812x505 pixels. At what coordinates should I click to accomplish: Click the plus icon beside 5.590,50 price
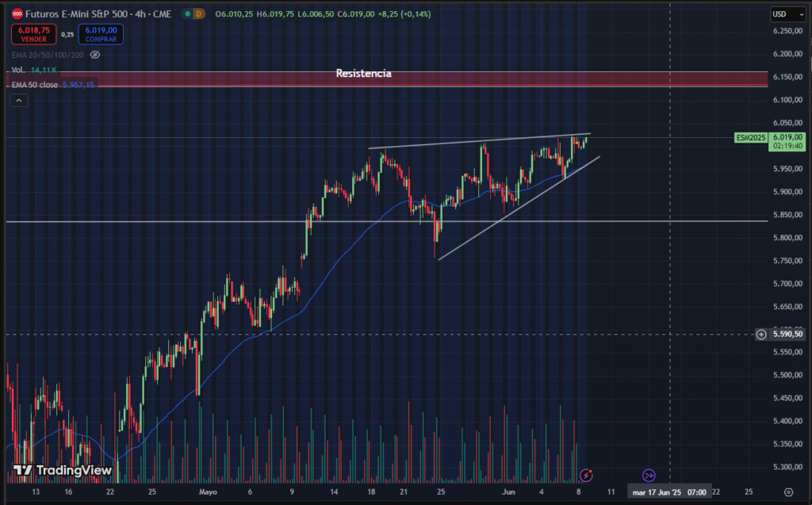point(761,335)
